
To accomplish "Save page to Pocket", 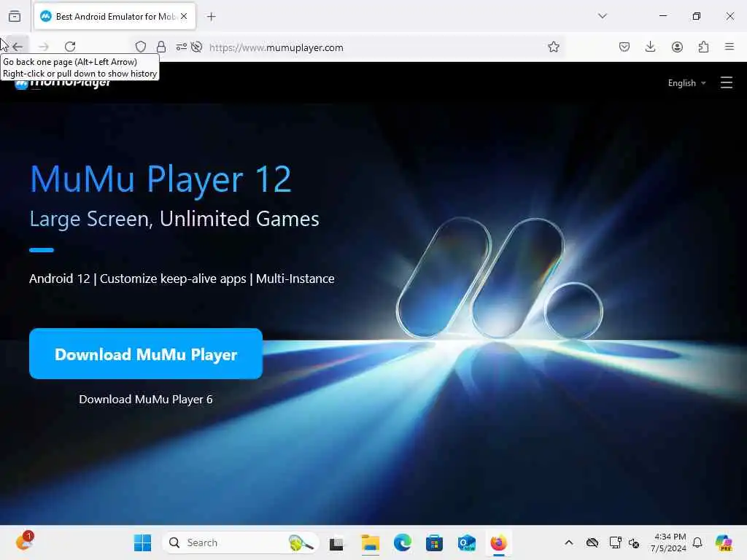I will (624, 47).
